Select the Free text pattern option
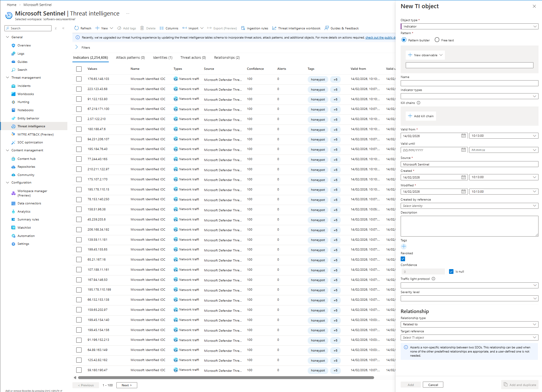 coord(437,40)
